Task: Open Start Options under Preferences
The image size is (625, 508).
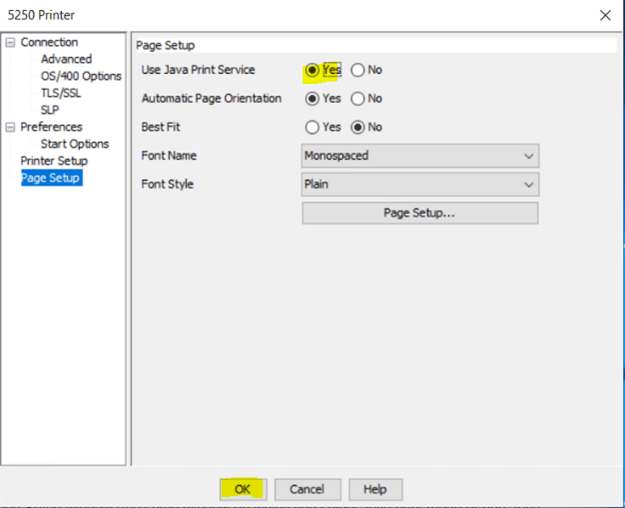Action: [x=74, y=144]
